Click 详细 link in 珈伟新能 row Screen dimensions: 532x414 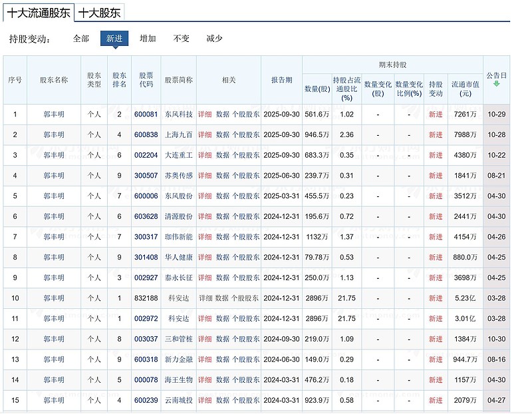pyautogui.click(x=205, y=237)
